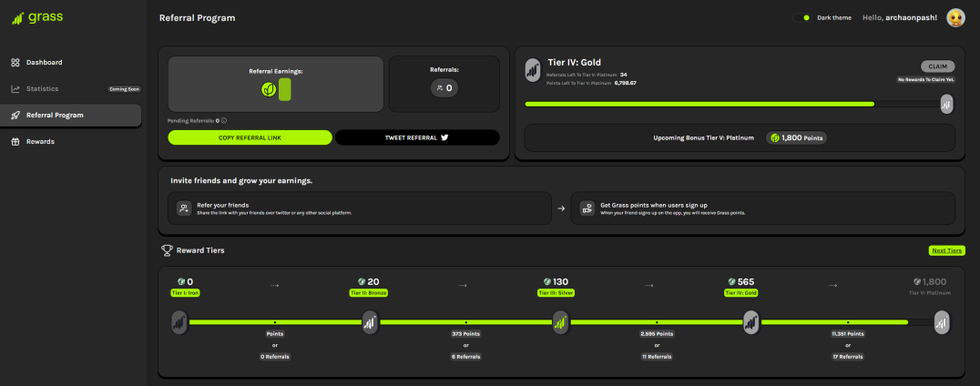The image size is (980, 386).
Task: Click the '11,351 Points' label
Action: 848,334
